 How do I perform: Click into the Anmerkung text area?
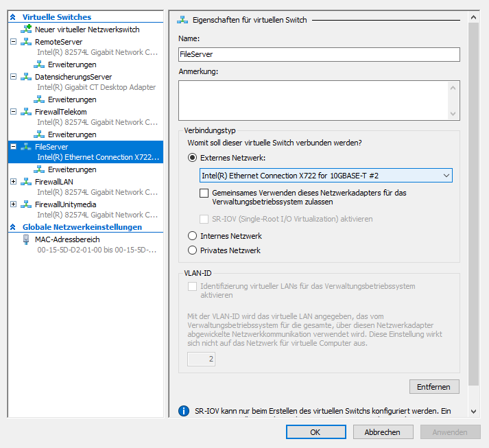[313, 100]
